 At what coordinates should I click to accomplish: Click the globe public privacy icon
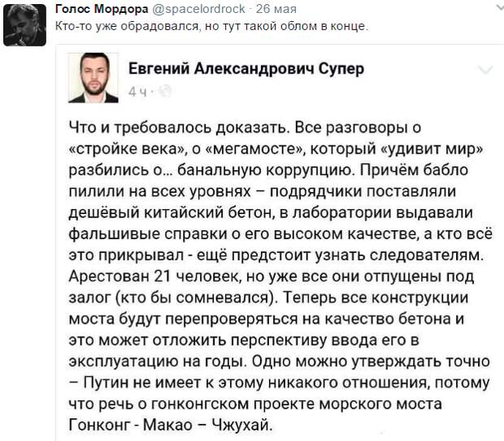(165, 91)
